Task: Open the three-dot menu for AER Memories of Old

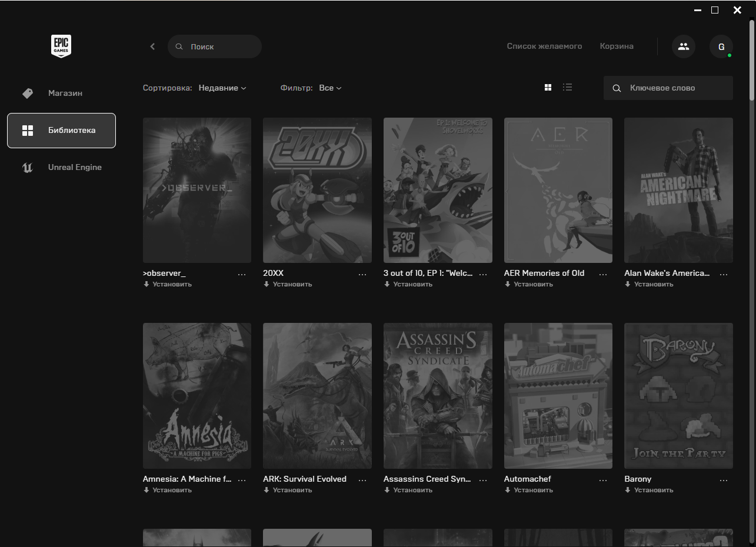Action: point(603,274)
